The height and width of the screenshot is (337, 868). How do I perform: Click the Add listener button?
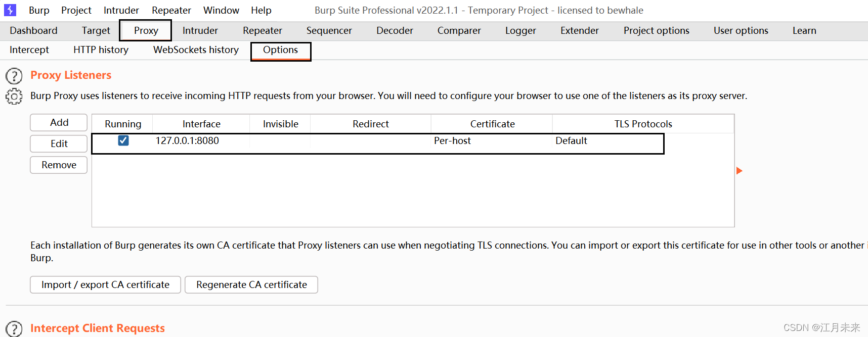click(59, 122)
